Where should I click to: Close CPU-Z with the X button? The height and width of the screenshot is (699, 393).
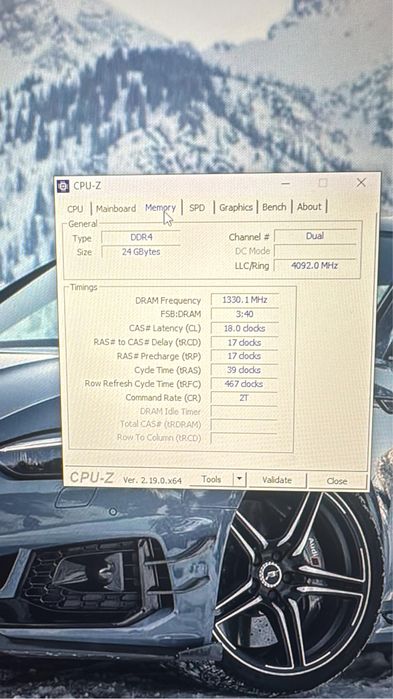pos(361,182)
